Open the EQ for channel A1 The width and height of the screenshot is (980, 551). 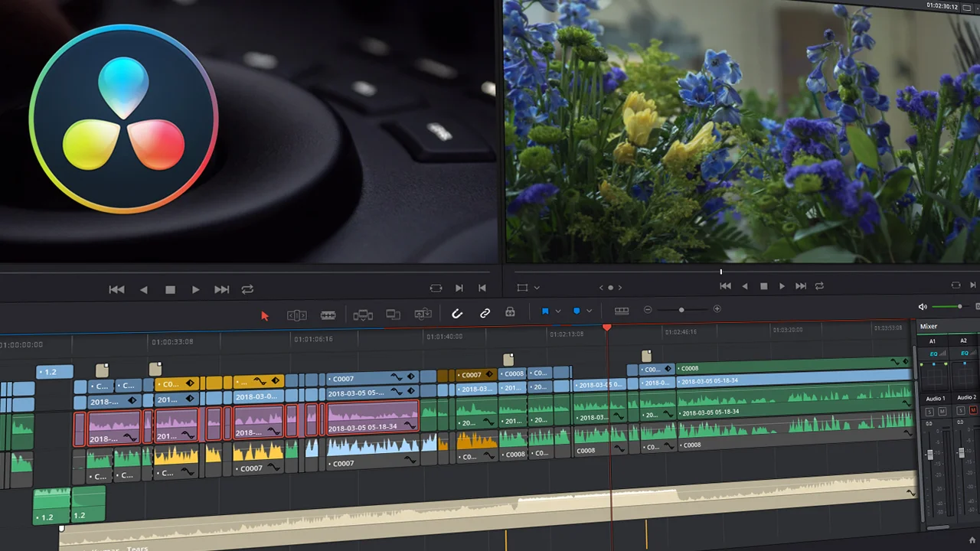933,354
